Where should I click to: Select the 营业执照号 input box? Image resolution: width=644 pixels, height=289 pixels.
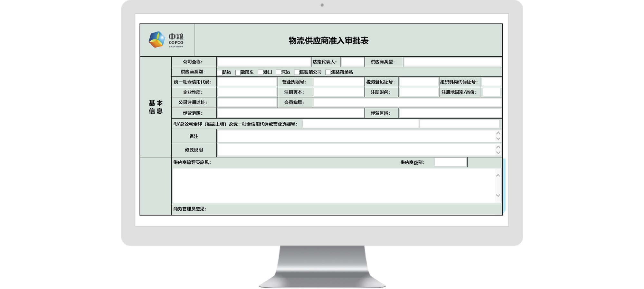point(339,82)
